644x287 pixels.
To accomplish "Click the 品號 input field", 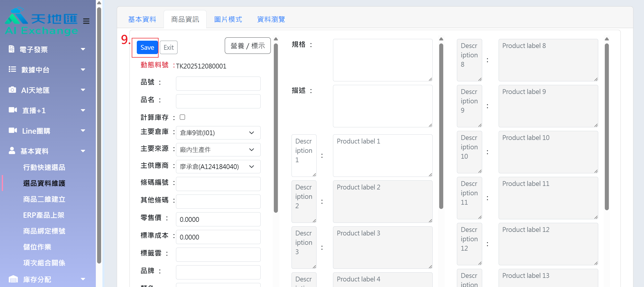I will [218, 84].
